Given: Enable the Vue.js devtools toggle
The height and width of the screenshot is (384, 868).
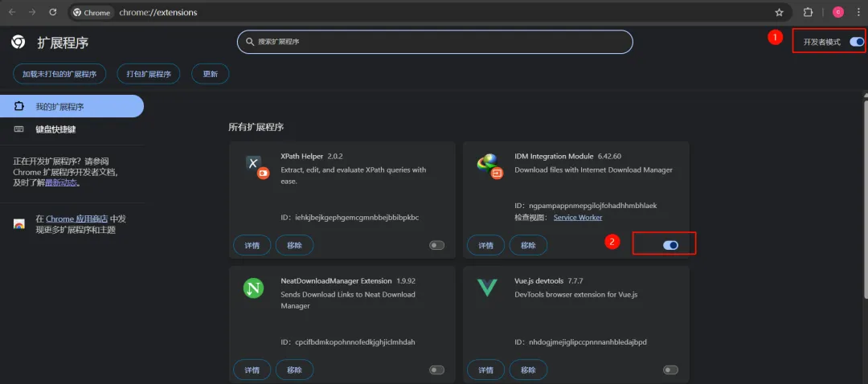Looking at the screenshot, I should tap(670, 370).
